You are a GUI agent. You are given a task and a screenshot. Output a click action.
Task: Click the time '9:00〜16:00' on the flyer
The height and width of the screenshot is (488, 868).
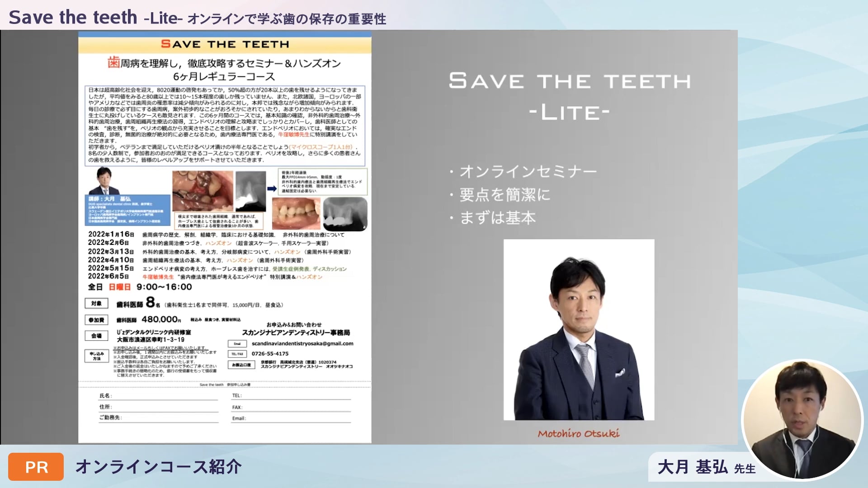164,287
